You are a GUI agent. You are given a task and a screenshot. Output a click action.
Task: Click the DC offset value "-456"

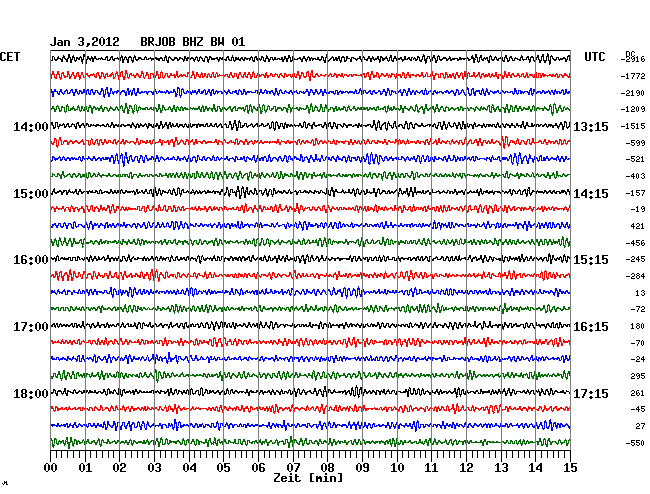click(635, 243)
